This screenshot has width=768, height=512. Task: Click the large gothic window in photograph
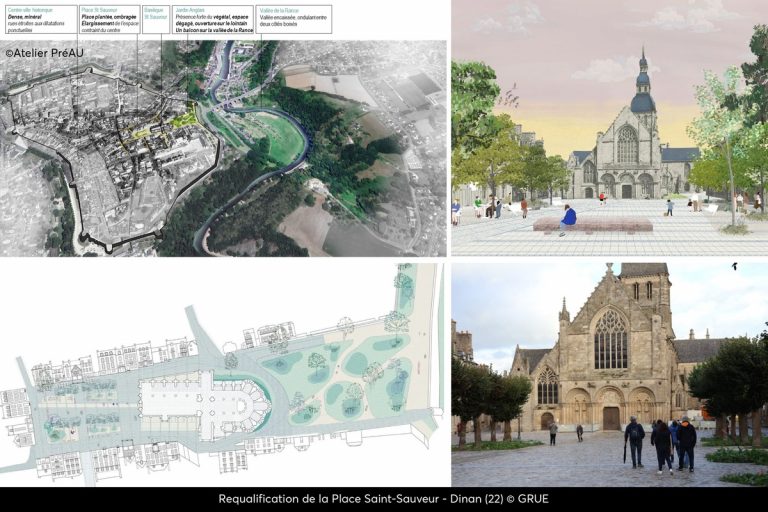(x=610, y=340)
